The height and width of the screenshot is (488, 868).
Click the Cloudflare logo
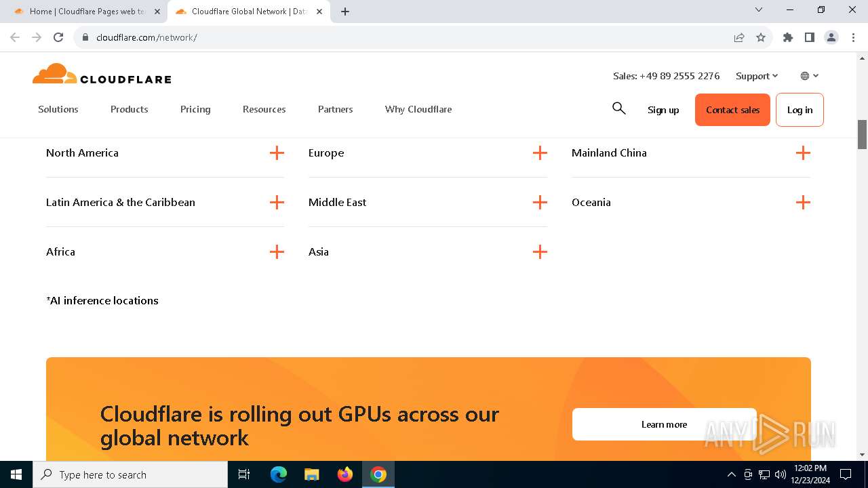tap(102, 74)
